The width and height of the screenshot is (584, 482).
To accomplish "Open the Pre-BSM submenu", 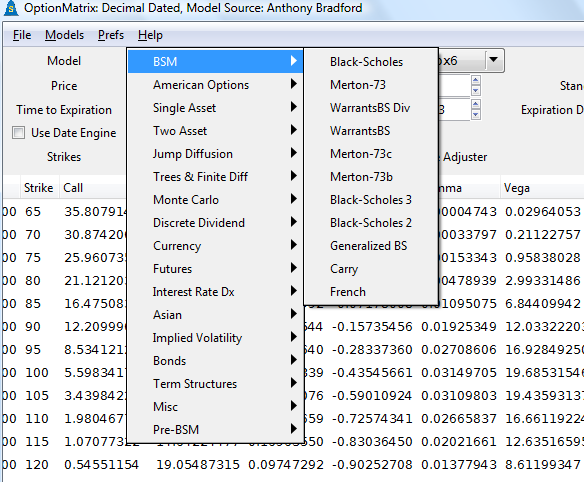I will click(215, 429).
